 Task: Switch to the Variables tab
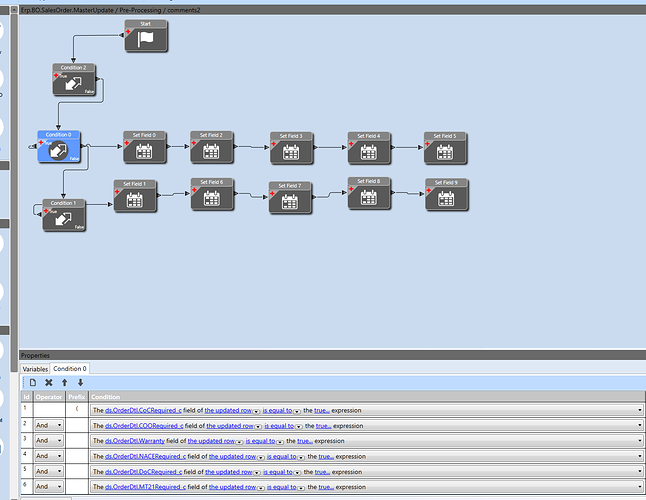click(35, 369)
